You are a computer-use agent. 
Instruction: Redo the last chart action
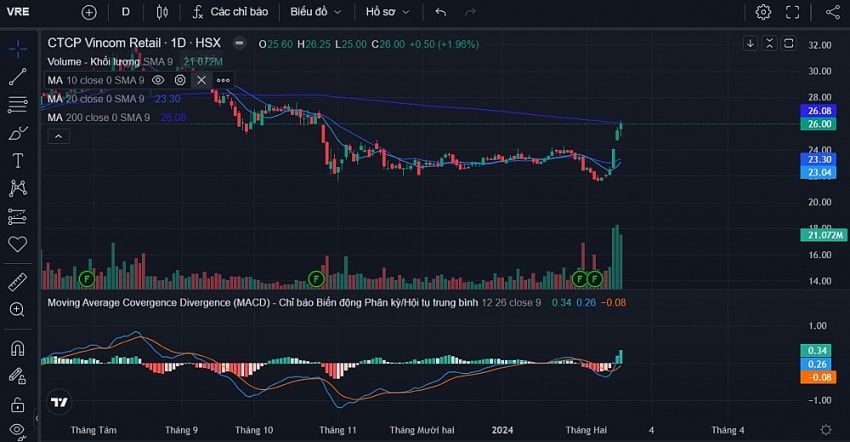(471, 12)
